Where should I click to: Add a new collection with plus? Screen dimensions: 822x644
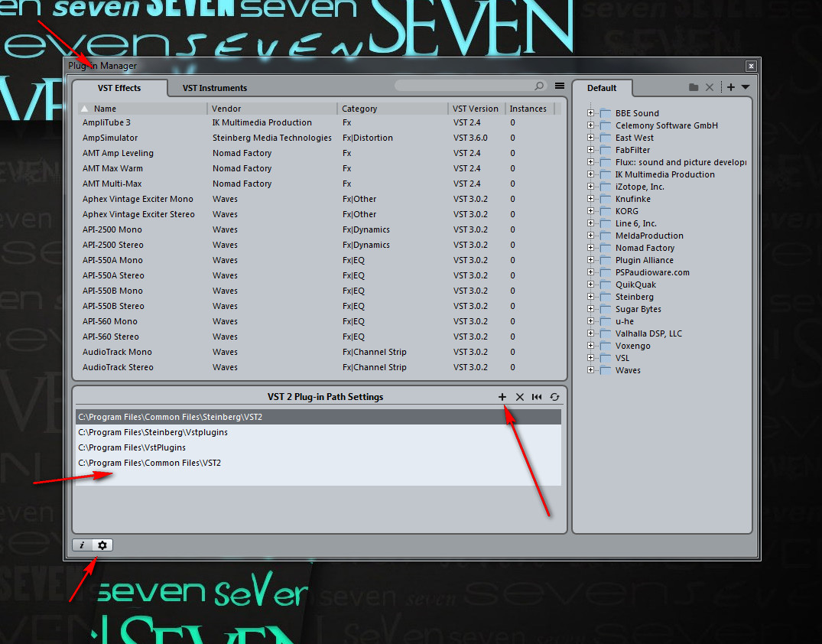tap(731, 88)
